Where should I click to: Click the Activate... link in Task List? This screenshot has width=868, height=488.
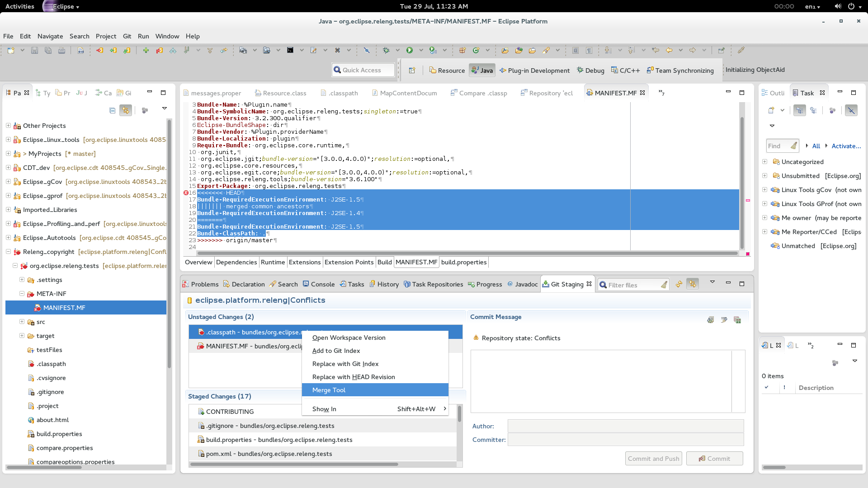[846, 146]
